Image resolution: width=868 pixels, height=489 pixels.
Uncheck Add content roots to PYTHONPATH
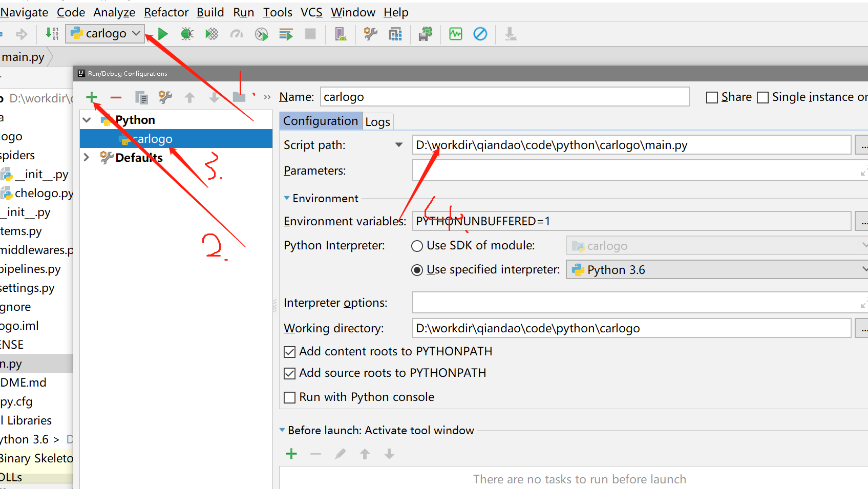click(x=289, y=352)
